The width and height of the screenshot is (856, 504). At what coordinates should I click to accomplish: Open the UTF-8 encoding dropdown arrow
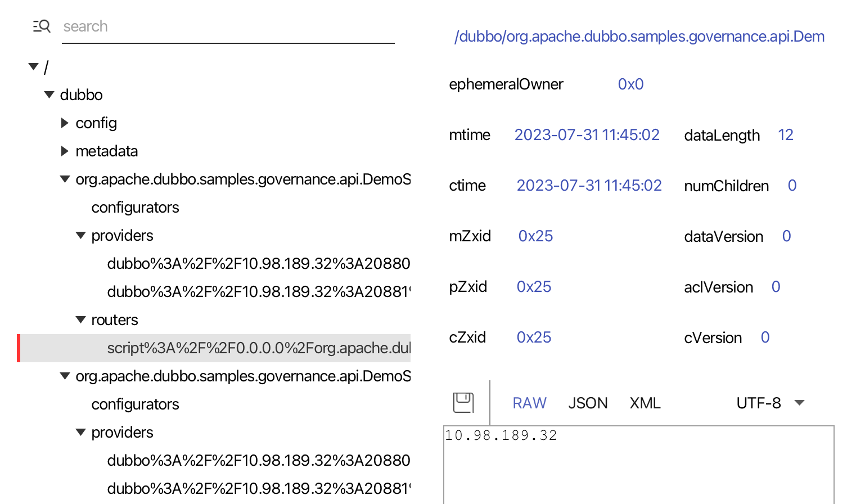click(x=799, y=403)
